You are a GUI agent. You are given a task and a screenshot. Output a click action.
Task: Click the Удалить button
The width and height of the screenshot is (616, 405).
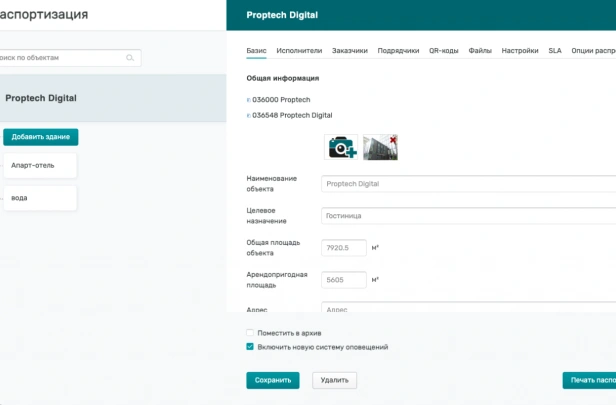coord(334,380)
